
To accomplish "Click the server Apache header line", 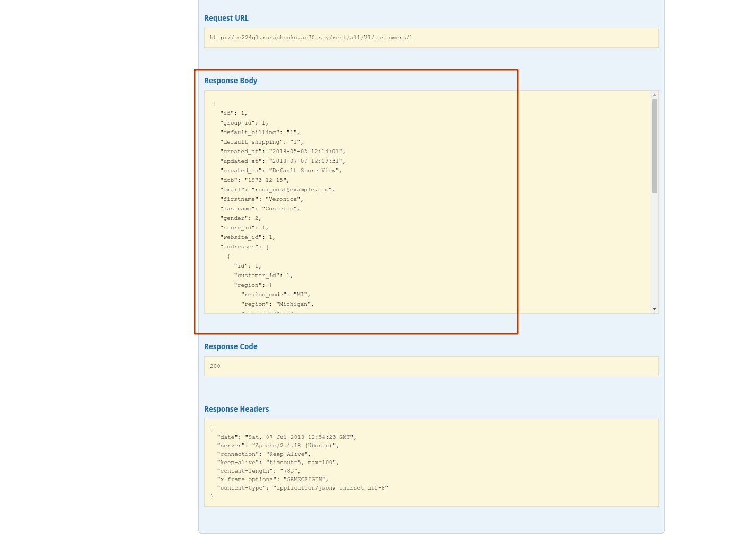I will (x=278, y=446).
